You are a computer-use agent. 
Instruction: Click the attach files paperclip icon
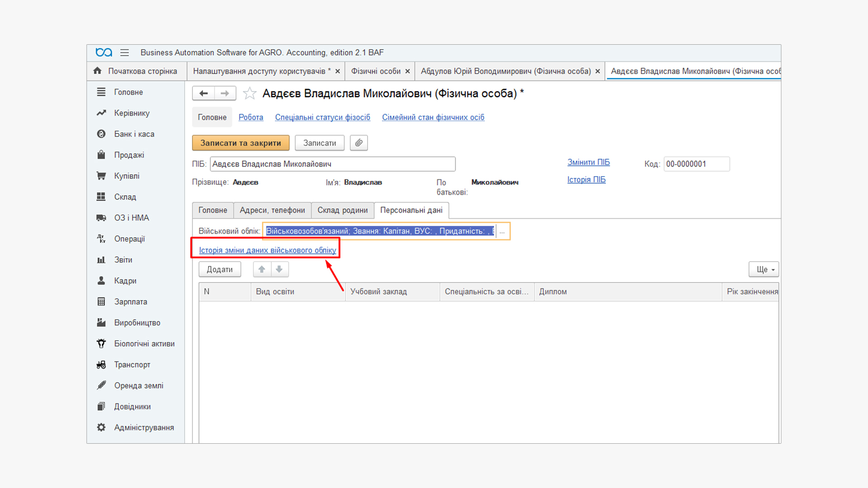click(359, 143)
